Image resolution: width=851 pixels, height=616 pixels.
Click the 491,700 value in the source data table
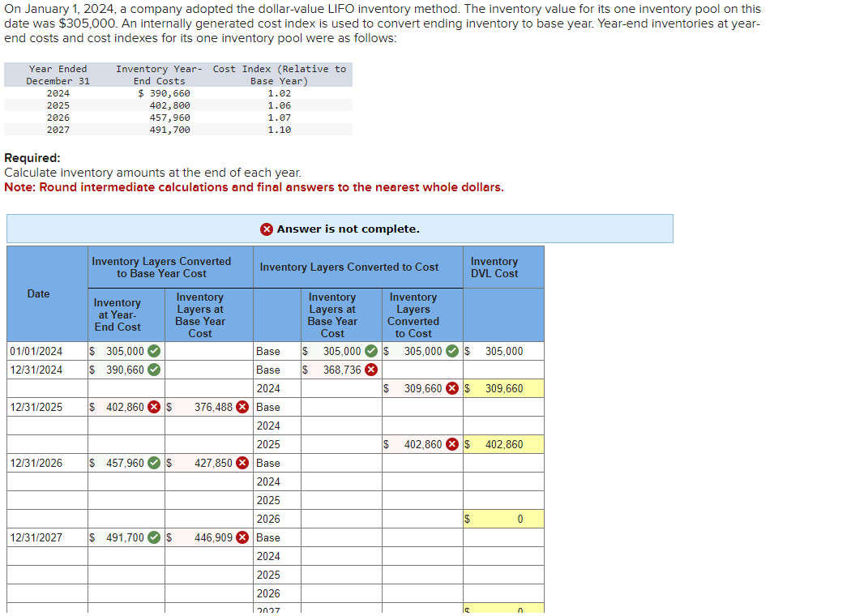tap(170, 130)
